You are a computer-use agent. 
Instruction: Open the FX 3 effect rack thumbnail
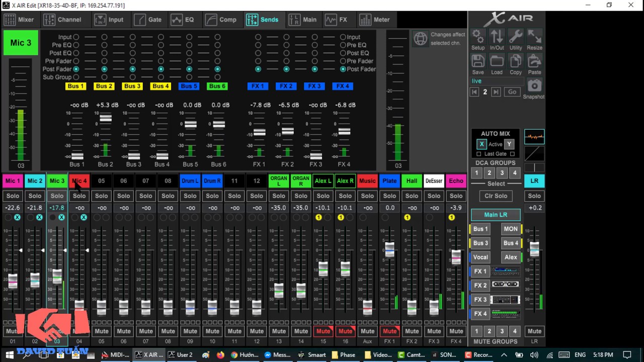(506, 300)
